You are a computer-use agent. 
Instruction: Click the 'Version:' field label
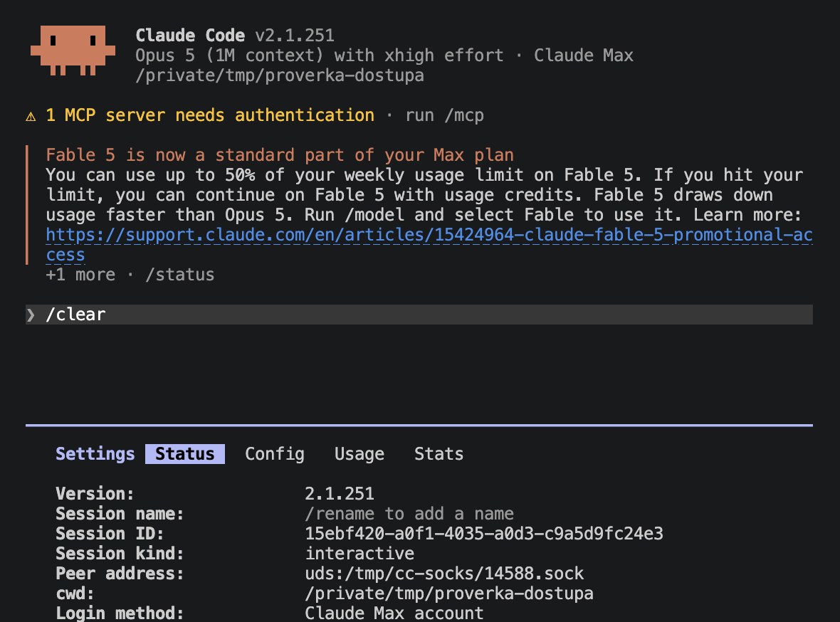tap(95, 493)
